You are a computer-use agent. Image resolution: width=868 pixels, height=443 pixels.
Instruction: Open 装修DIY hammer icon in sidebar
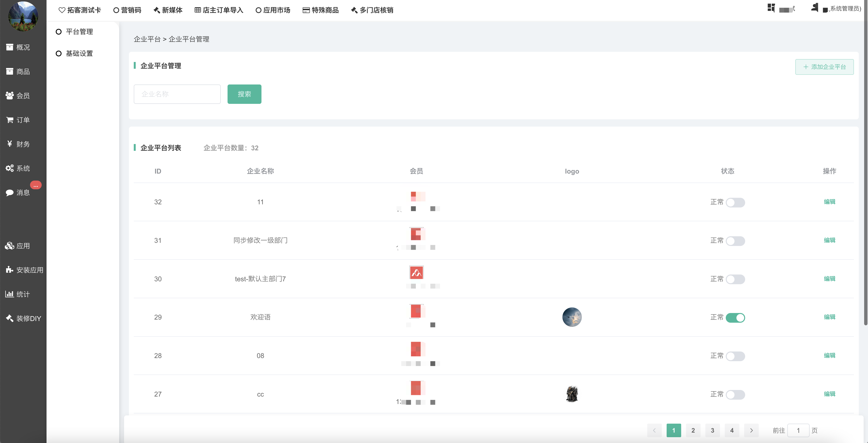click(x=9, y=318)
